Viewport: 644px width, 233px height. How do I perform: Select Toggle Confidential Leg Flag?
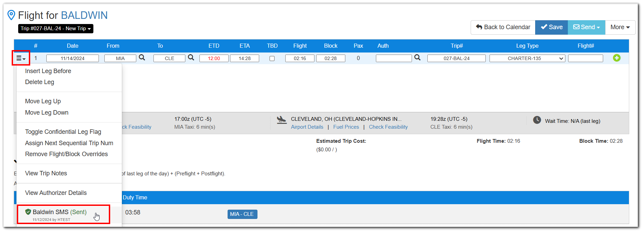pos(63,132)
